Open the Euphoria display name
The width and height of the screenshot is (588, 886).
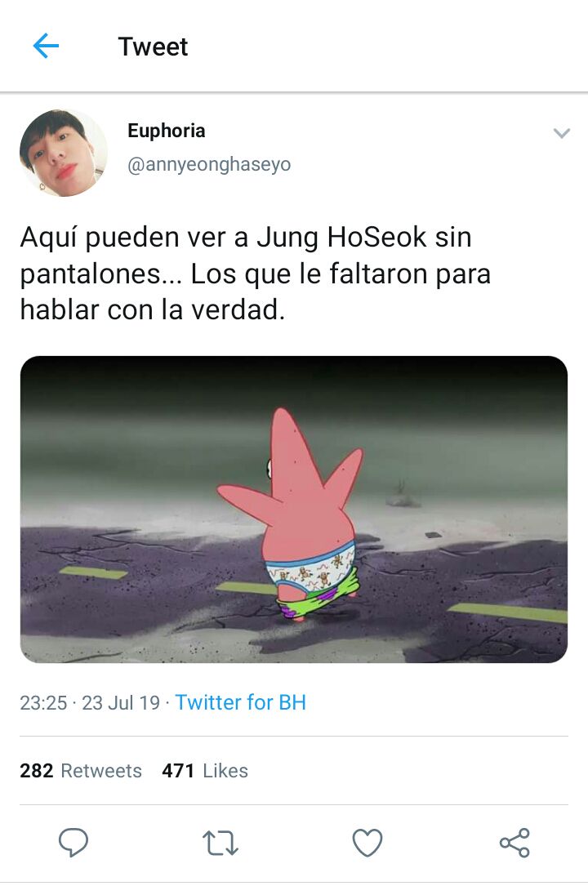[166, 131]
